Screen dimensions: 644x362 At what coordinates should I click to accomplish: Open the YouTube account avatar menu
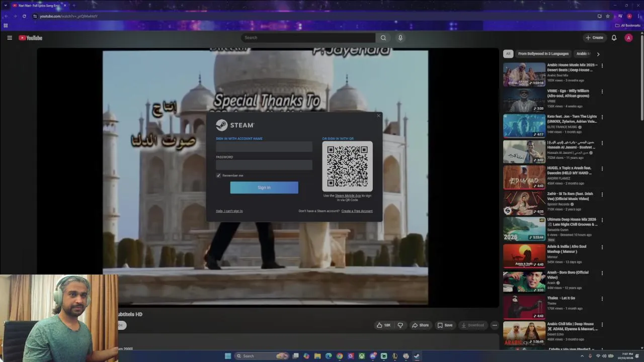click(628, 38)
